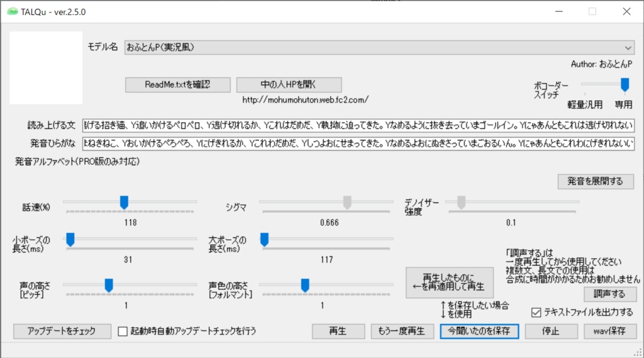Enable 起動時自動アップデートチェック checkbox

[123, 332]
